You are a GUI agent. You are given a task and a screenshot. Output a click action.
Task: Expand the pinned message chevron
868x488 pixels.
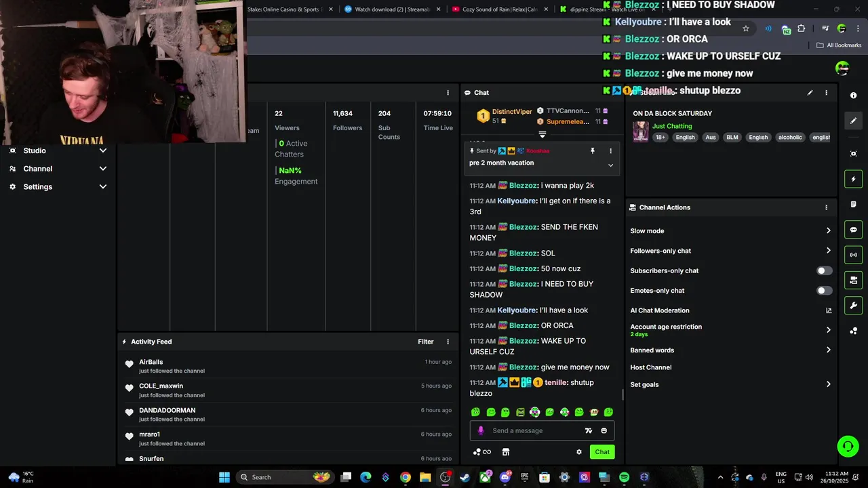pyautogui.click(x=610, y=165)
